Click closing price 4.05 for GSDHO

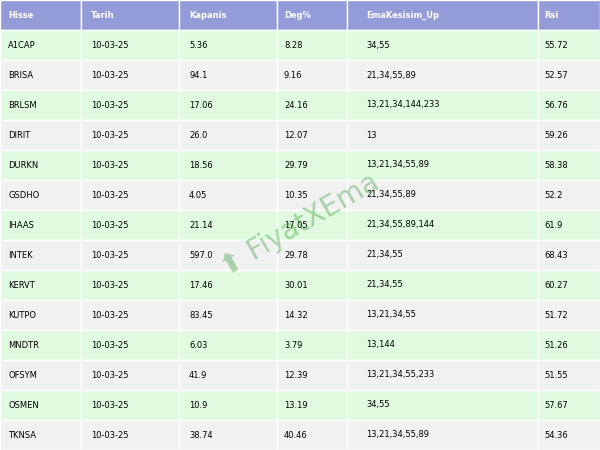tap(197, 195)
